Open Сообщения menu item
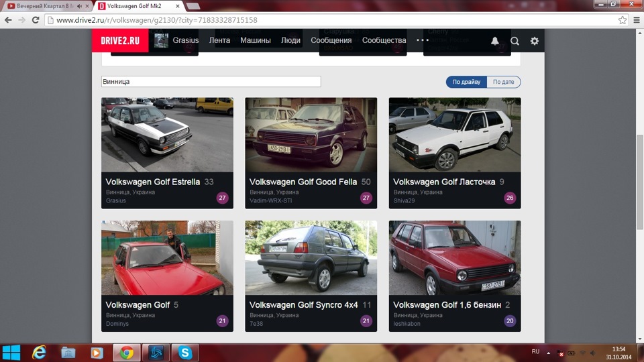 pos(331,40)
